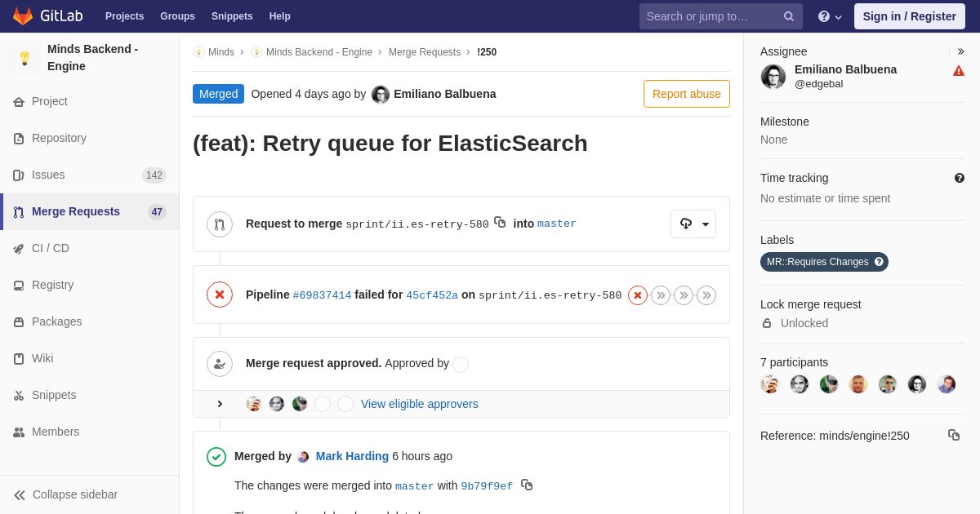Open the Help link in top navigation bar
The image size is (980, 514).
(279, 16)
